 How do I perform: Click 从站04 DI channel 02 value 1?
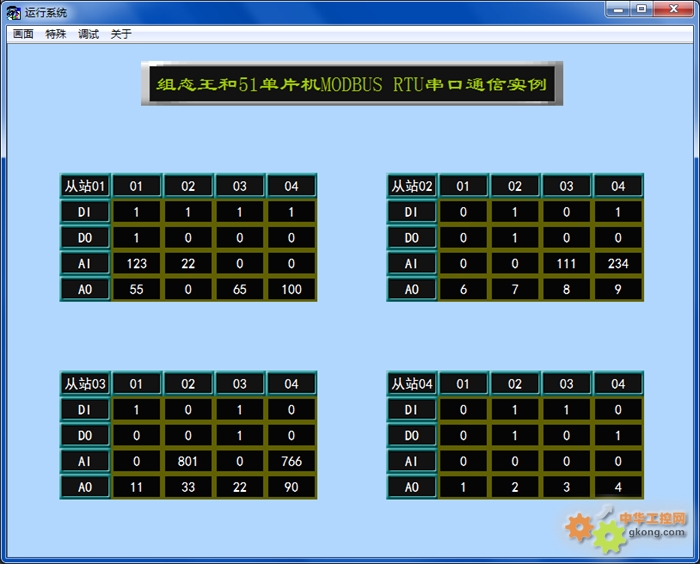click(515, 409)
